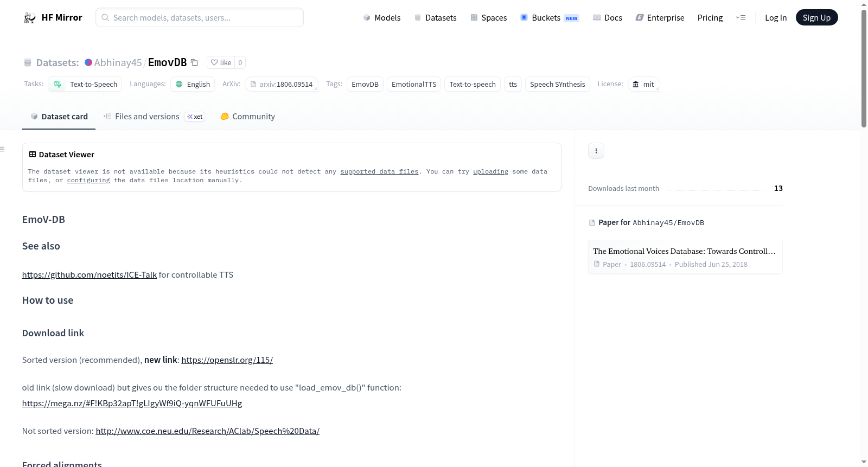Click the downloads count '13'
Image resolution: width=868 pixels, height=467 pixels.
pyautogui.click(x=778, y=188)
